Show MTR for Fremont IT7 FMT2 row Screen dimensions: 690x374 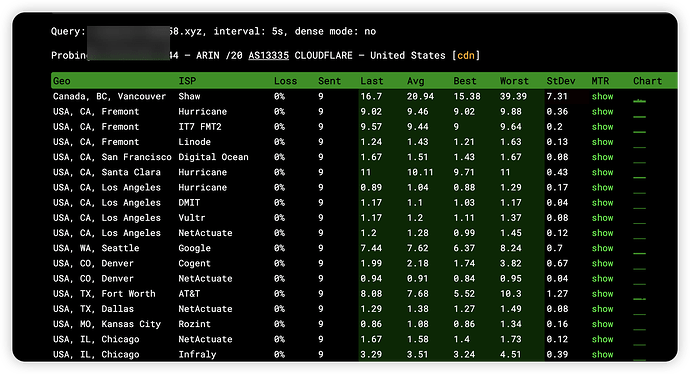(x=602, y=127)
